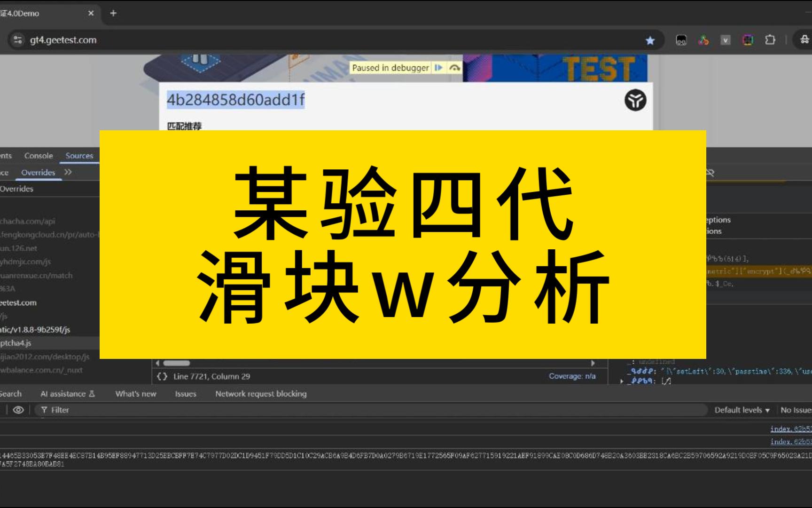This screenshot has width=812, height=508.
Task: Switch to the Console tab
Action: (x=39, y=156)
